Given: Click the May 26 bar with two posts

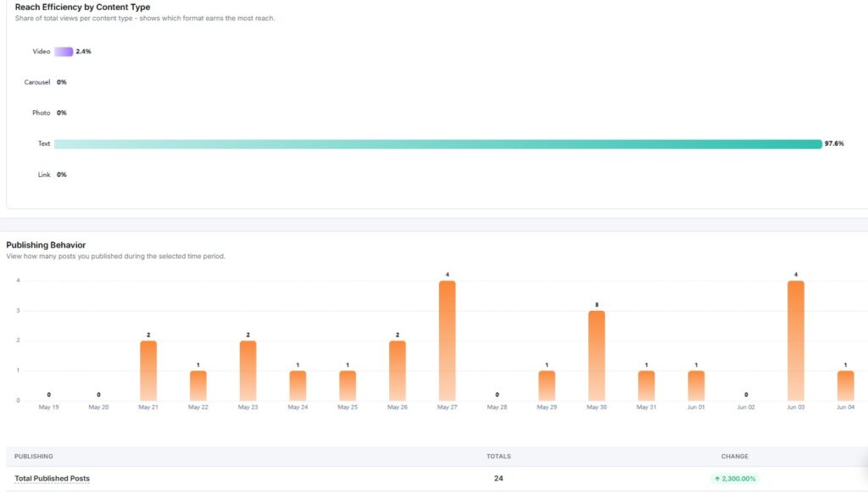Looking at the screenshot, I should pyautogui.click(x=398, y=370).
